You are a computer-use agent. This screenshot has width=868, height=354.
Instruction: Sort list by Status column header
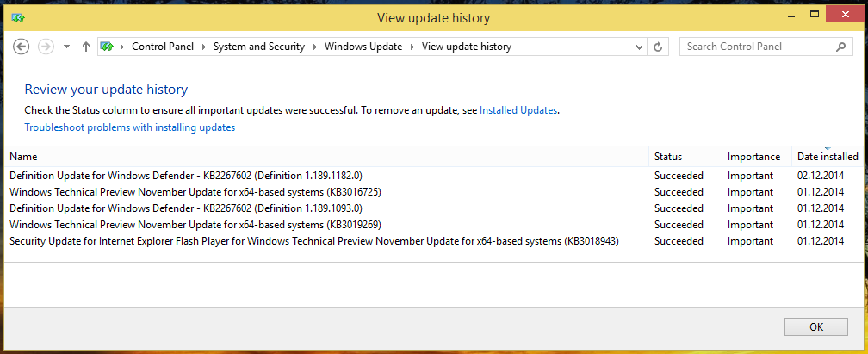[685, 157]
